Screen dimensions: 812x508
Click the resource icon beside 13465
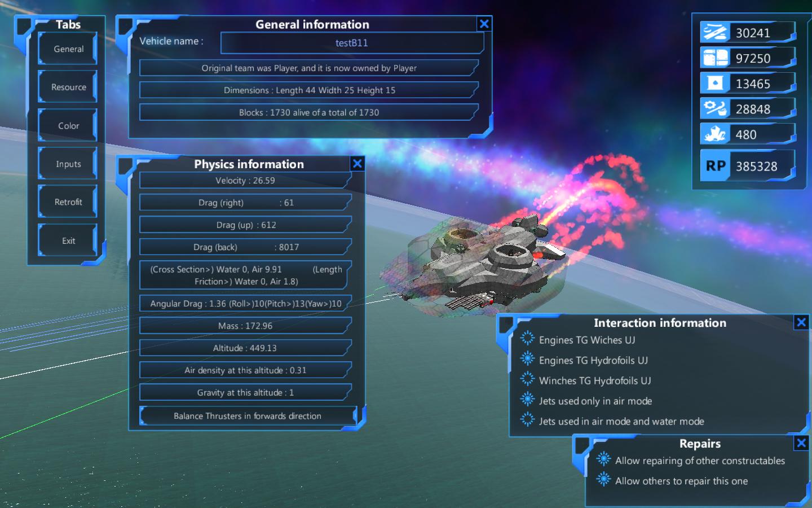tap(714, 84)
